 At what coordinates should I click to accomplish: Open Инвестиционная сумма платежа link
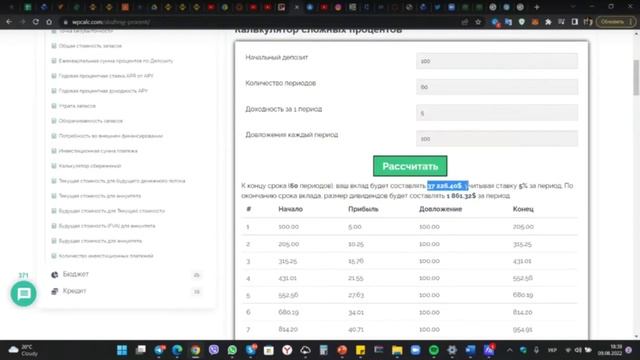tap(98, 151)
